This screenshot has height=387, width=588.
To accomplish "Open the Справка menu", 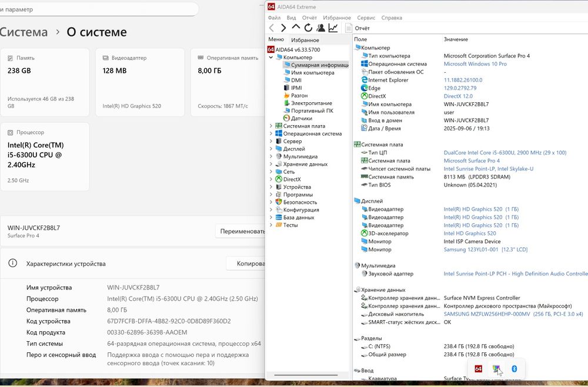I will 392,18.
